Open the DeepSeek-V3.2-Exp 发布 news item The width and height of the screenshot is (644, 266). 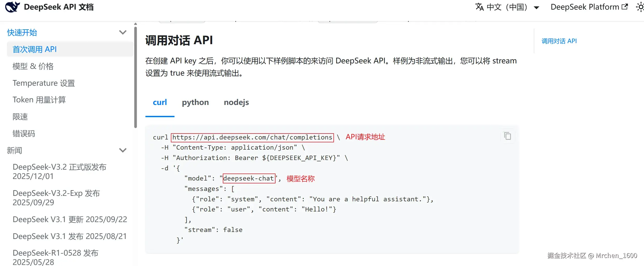tap(56, 198)
